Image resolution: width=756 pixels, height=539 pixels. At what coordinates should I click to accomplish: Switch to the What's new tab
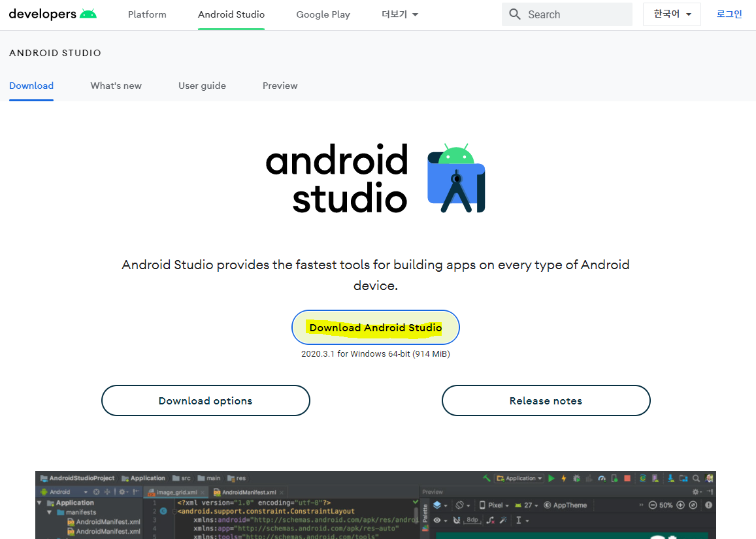[116, 86]
